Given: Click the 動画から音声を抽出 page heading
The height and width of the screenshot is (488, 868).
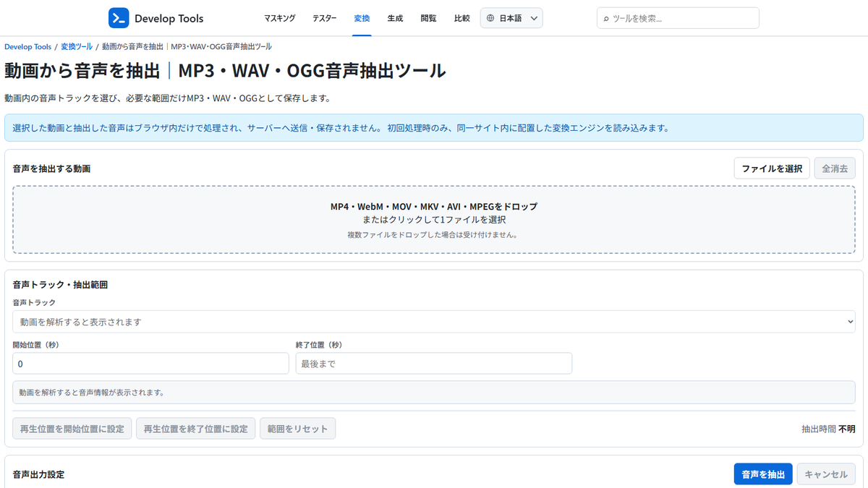Looking at the screenshot, I should coord(225,71).
